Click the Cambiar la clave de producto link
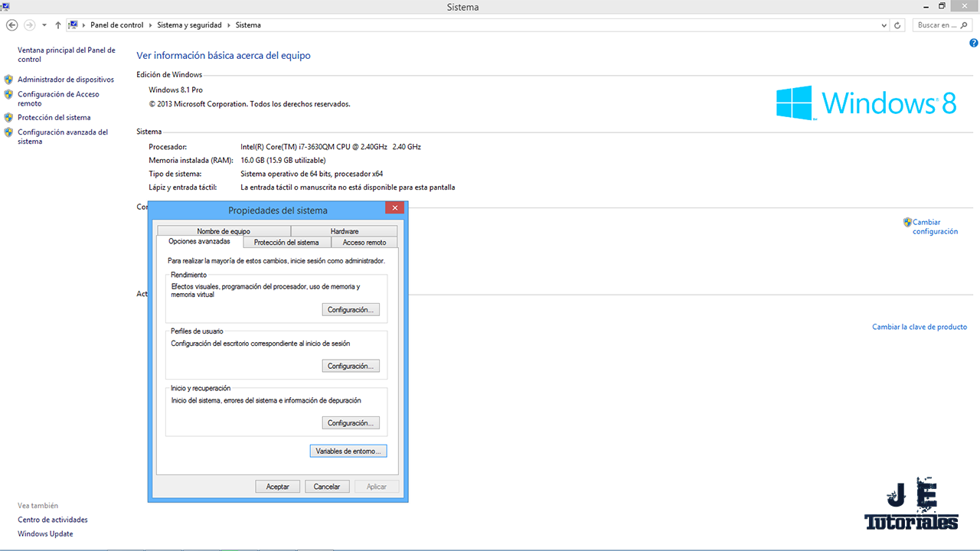Screen dimensions: 980x551 pyautogui.click(x=920, y=327)
